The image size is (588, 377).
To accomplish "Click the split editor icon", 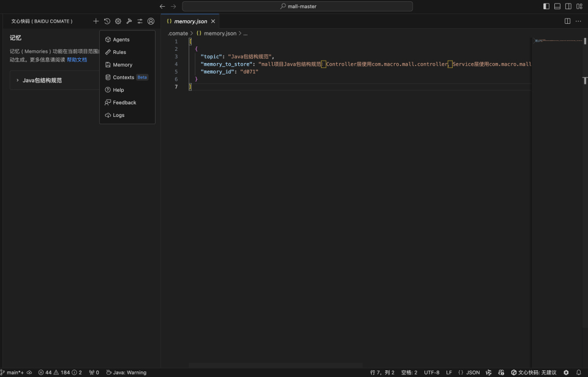I will (567, 21).
